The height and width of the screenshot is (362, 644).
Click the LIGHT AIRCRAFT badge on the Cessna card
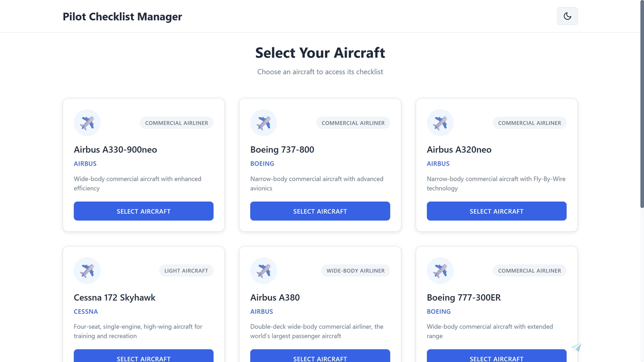tap(186, 270)
